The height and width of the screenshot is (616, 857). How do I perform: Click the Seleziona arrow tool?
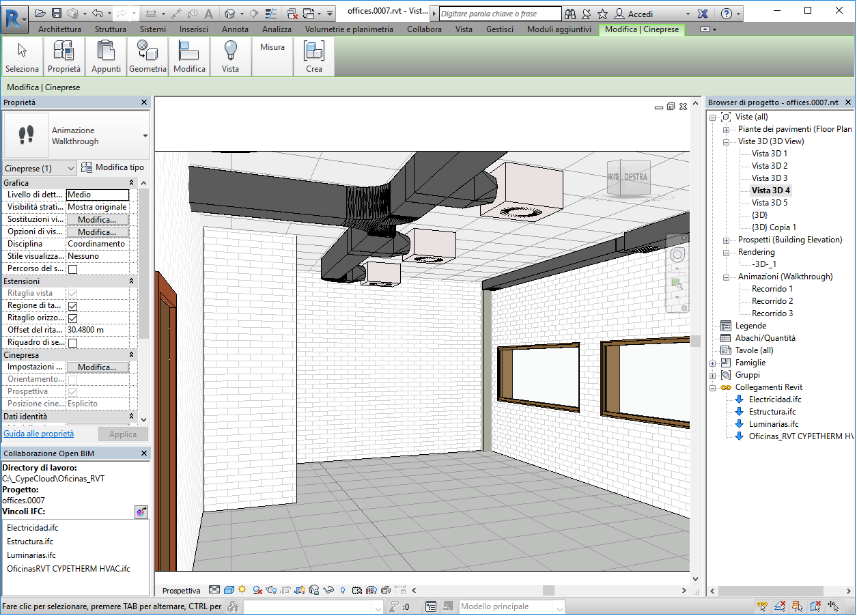tap(22, 56)
